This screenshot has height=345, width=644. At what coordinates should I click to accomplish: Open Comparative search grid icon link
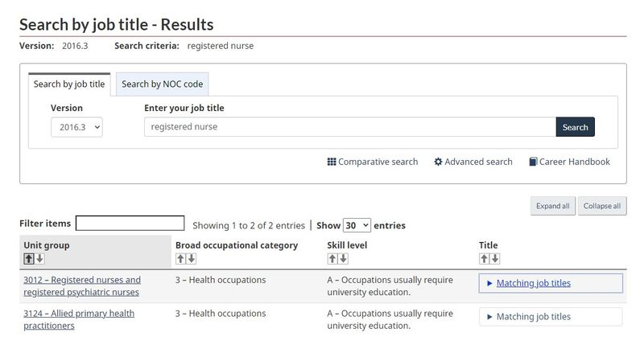tap(373, 162)
